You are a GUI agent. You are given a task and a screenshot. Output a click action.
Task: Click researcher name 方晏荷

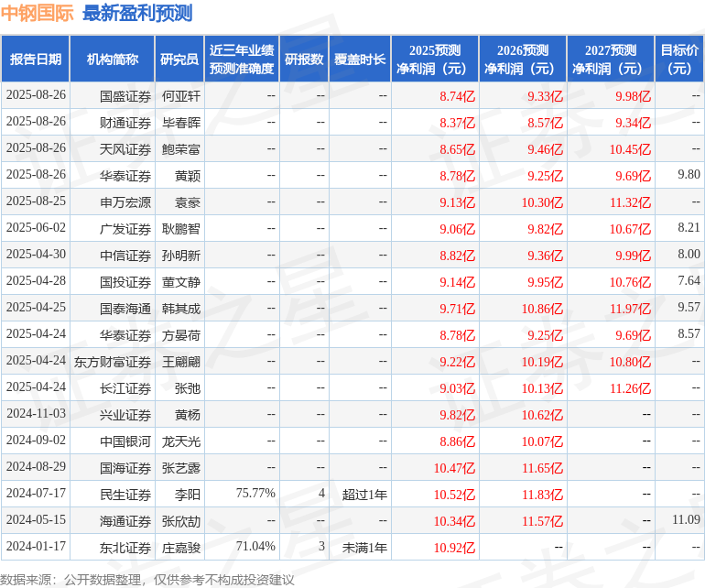click(181, 335)
